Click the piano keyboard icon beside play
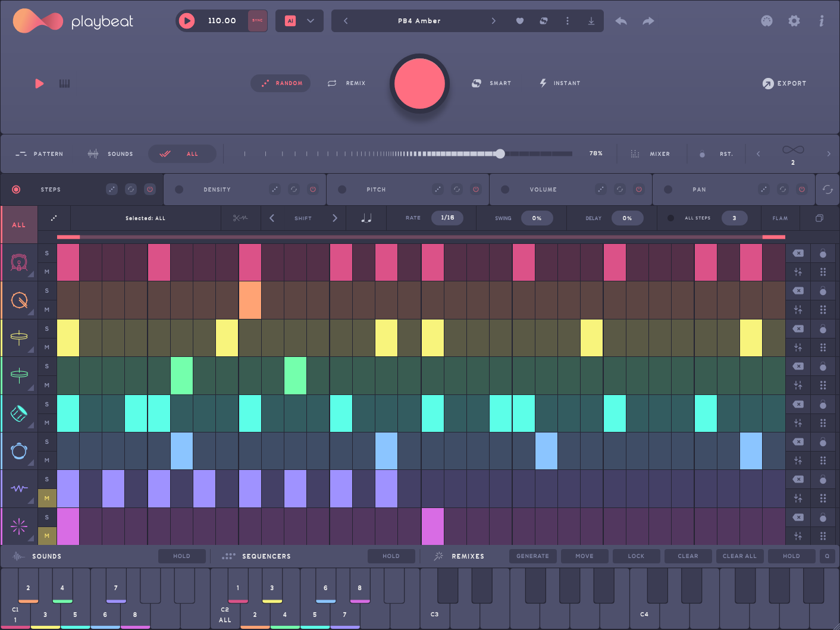Image resolution: width=840 pixels, height=630 pixels. [x=64, y=84]
